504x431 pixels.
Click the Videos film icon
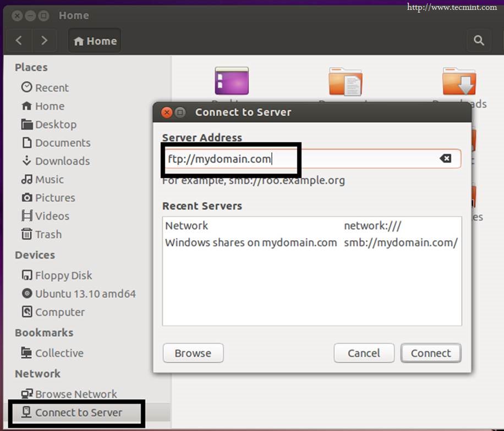pyautogui.click(x=26, y=215)
